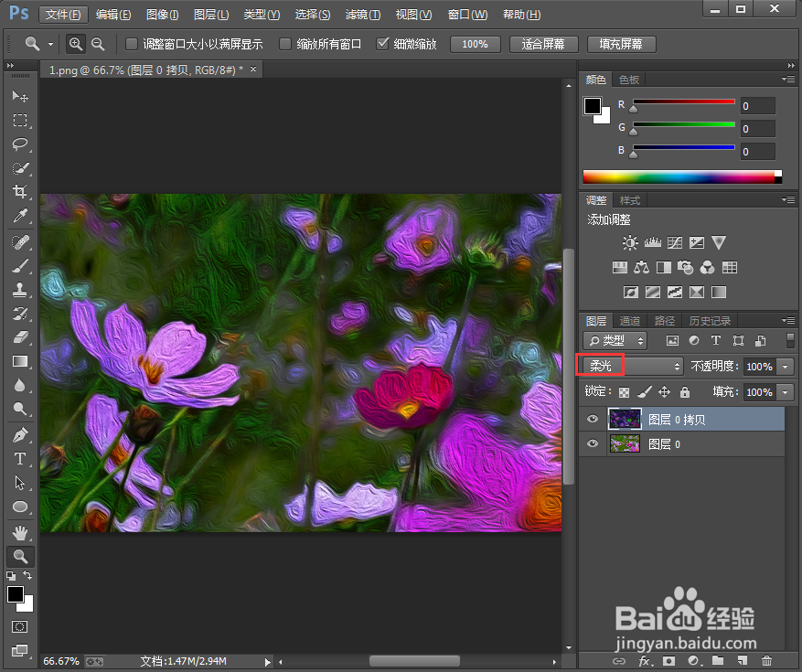Screen dimensions: 802x672
Task: Enable 调整窗口大小以满屏显示 checkbox
Action: pos(132,44)
